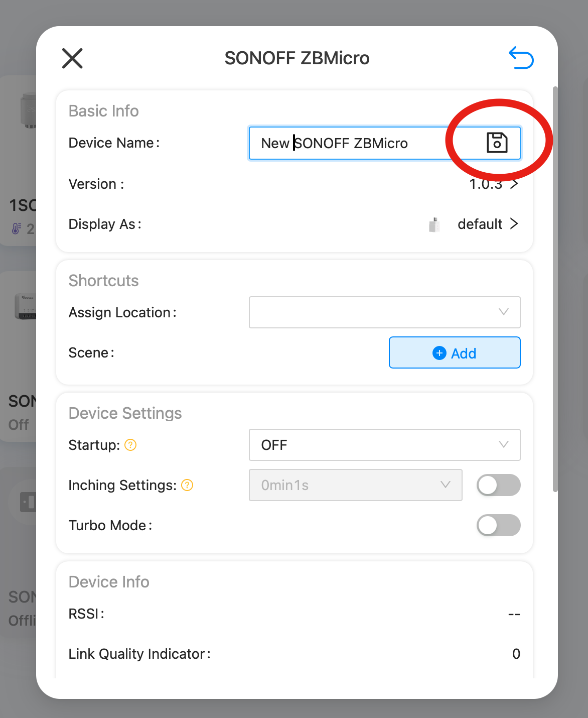This screenshot has width=588, height=718.
Task: Click the plus icon on Add button
Action: 439,353
